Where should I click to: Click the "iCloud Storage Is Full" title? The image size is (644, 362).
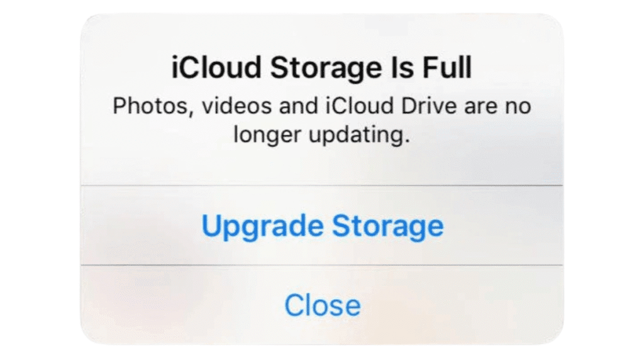point(321,68)
